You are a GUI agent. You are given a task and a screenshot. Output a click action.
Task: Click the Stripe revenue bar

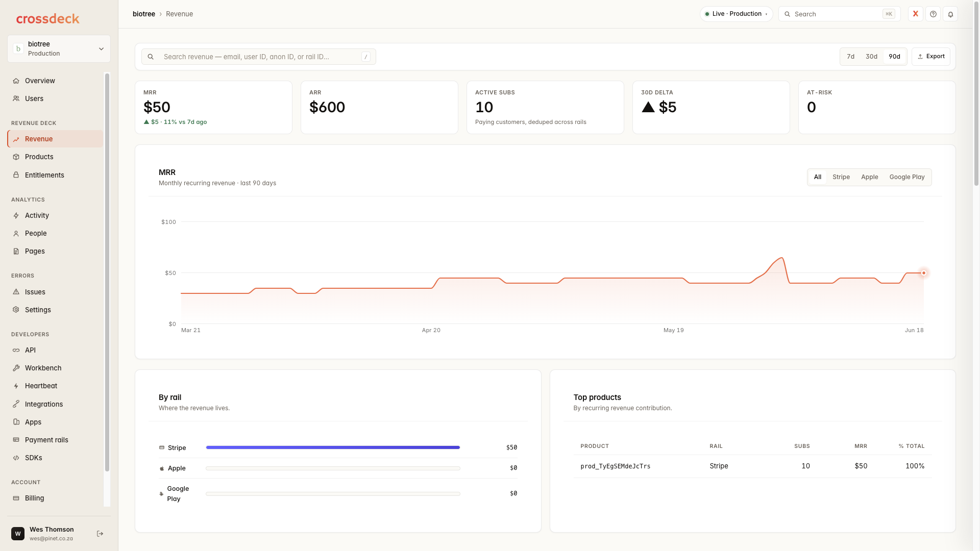click(333, 447)
